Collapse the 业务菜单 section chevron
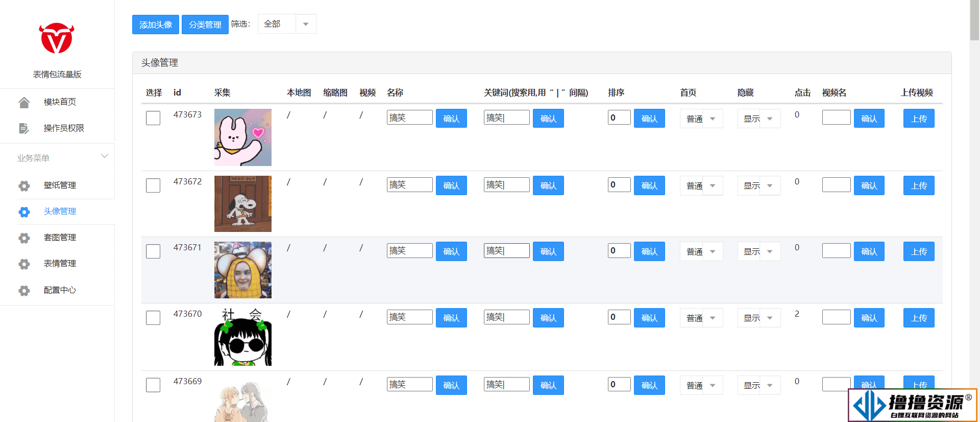980x422 pixels. (104, 156)
